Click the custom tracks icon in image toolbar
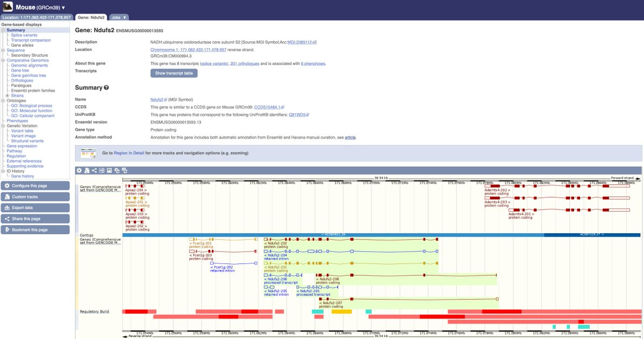The height and width of the screenshot is (339, 644). pos(86,170)
